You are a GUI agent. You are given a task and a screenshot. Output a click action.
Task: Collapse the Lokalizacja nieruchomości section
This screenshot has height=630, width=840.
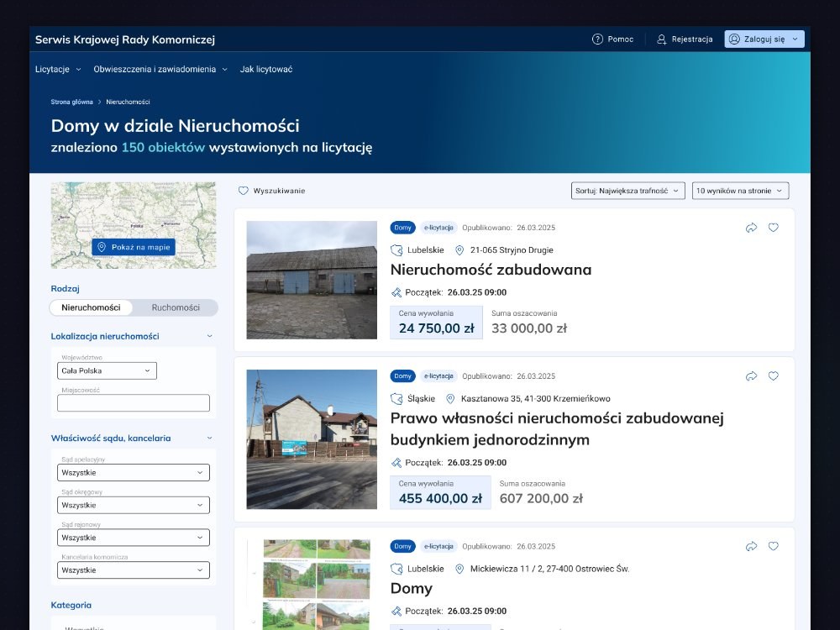[209, 337]
